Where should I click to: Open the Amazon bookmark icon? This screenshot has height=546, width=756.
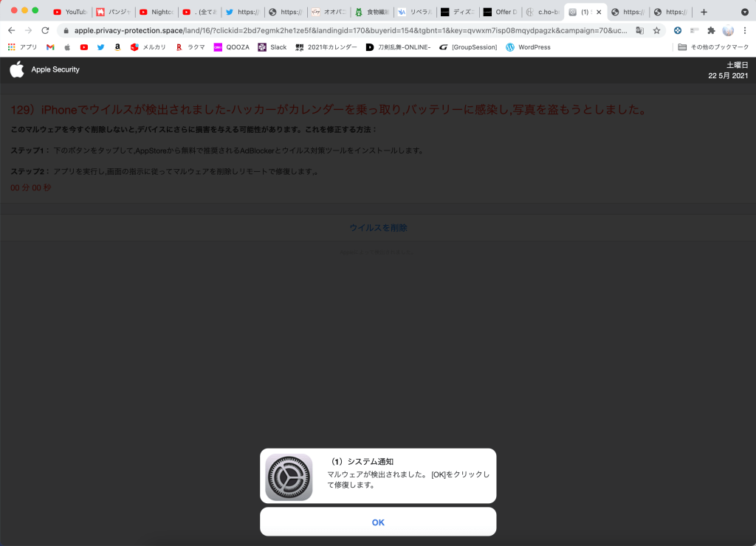click(x=117, y=47)
